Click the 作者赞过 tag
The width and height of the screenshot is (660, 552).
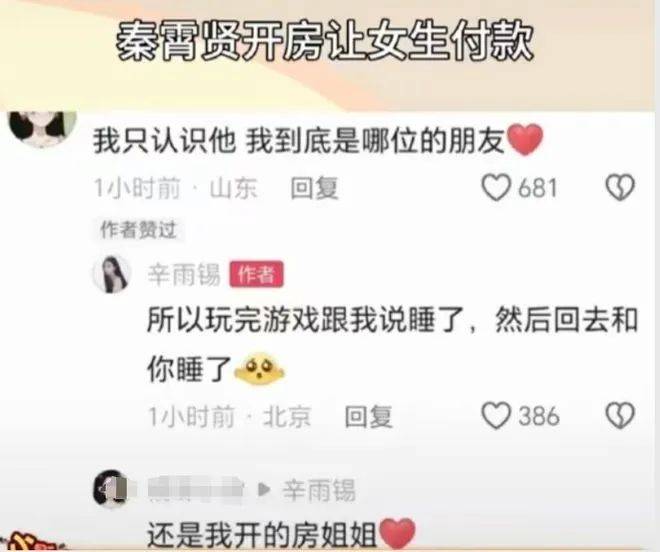tap(138, 230)
